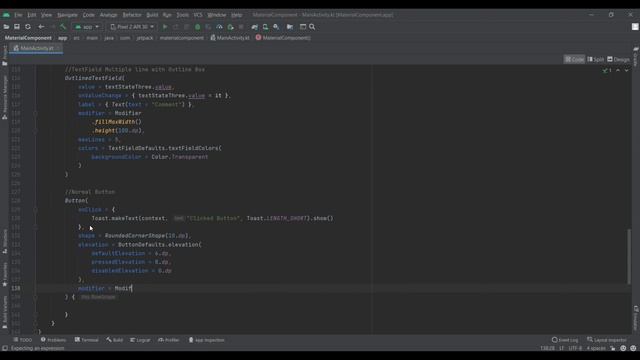
Task: Open the Code menu
Action: (x=89, y=15)
